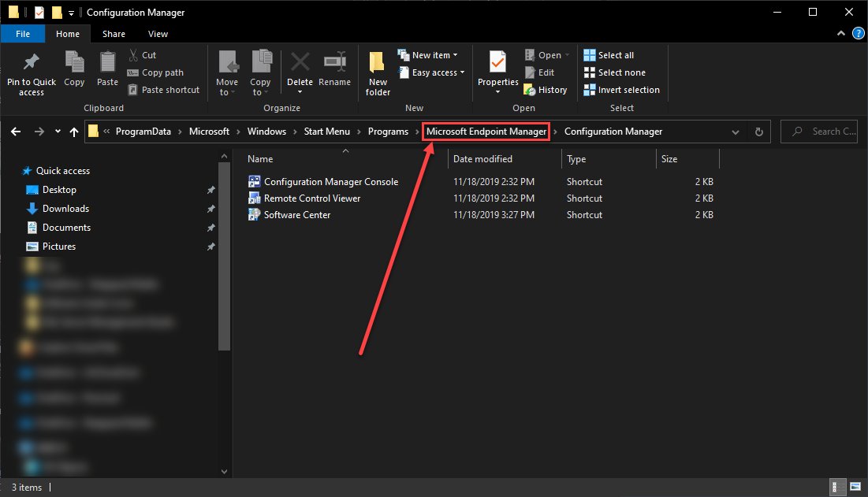Switch to details view in the status bar

coord(835,488)
